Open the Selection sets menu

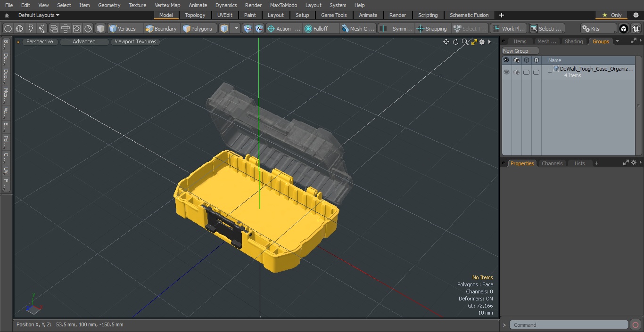pyautogui.click(x=546, y=29)
